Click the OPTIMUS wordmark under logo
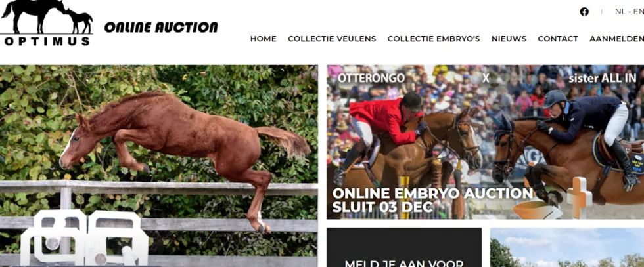Screen dimensions: 644x267 (47, 41)
